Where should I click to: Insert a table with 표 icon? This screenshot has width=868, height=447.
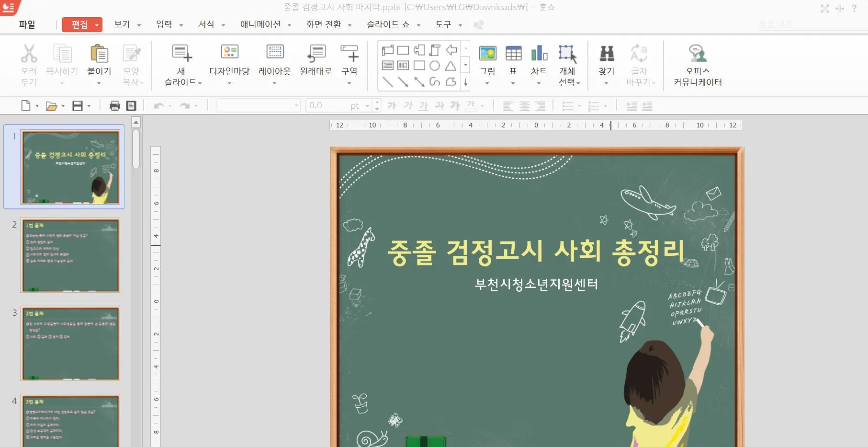513,54
